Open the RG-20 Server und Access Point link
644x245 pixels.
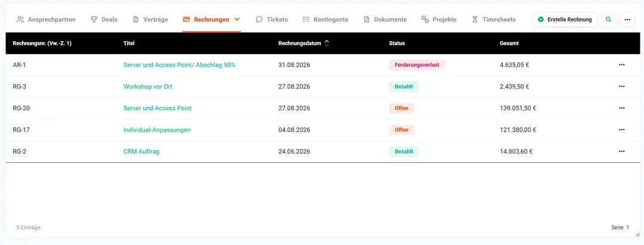[157, 108]
